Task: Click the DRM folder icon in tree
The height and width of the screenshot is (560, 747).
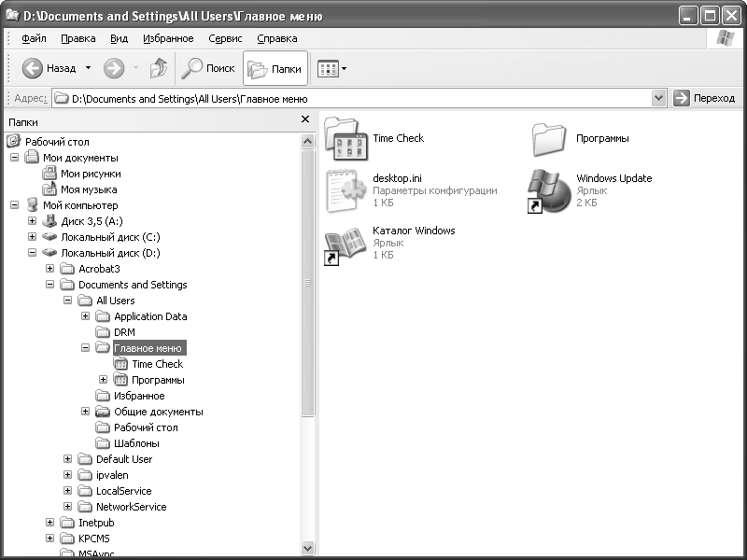Action: [x=103, y=332]
